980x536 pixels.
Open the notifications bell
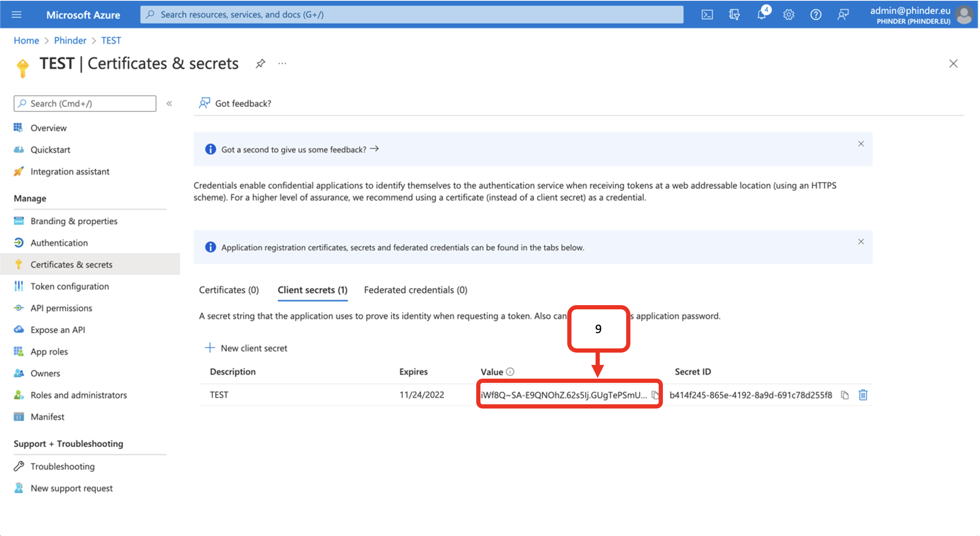[761, 15]
